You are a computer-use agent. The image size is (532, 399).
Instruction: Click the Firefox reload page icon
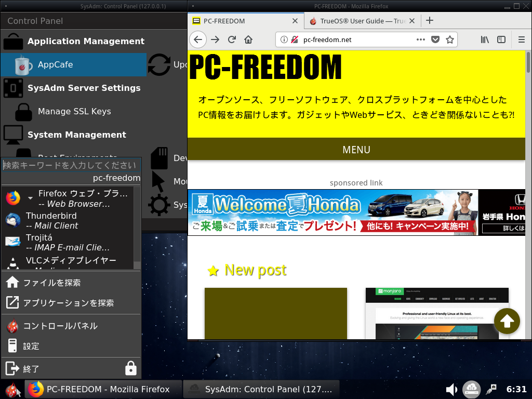click(232, 39)
